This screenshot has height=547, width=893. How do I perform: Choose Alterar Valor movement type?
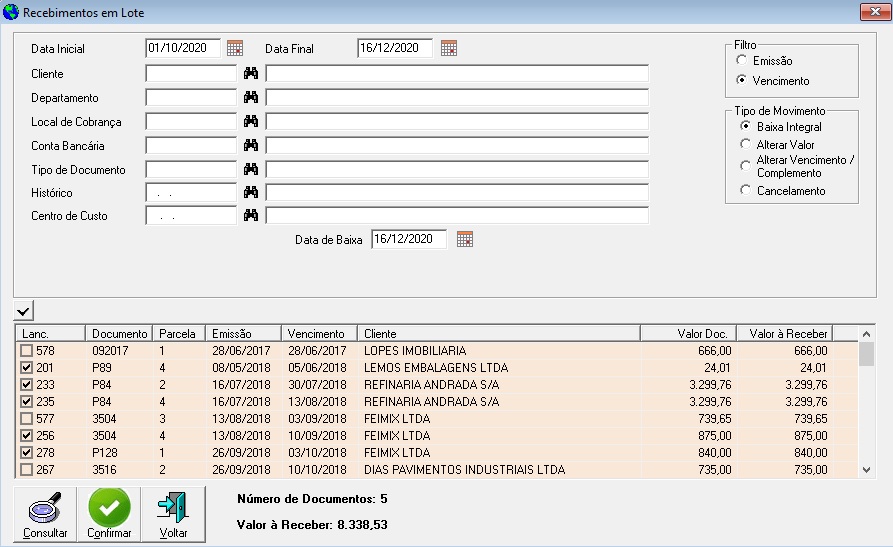point(745,145)
